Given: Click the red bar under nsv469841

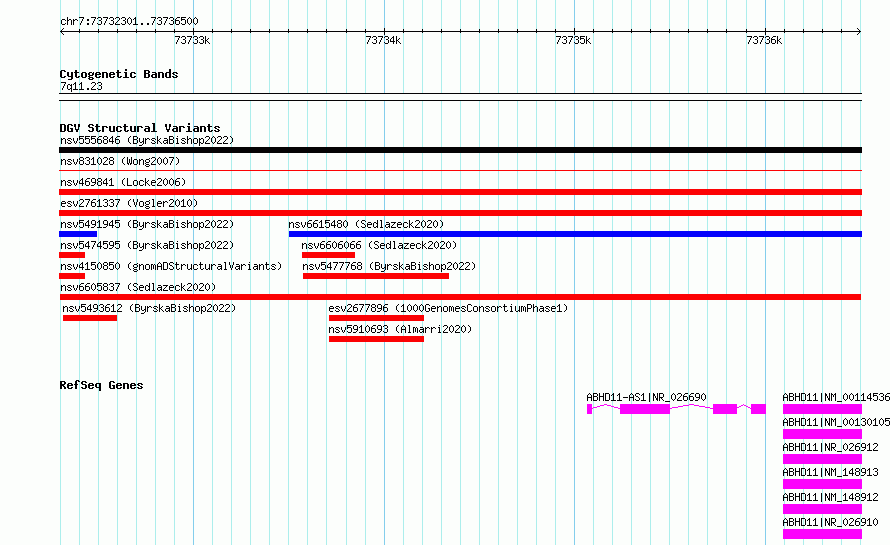Looking at the screenshot, I should pos(460,192).
